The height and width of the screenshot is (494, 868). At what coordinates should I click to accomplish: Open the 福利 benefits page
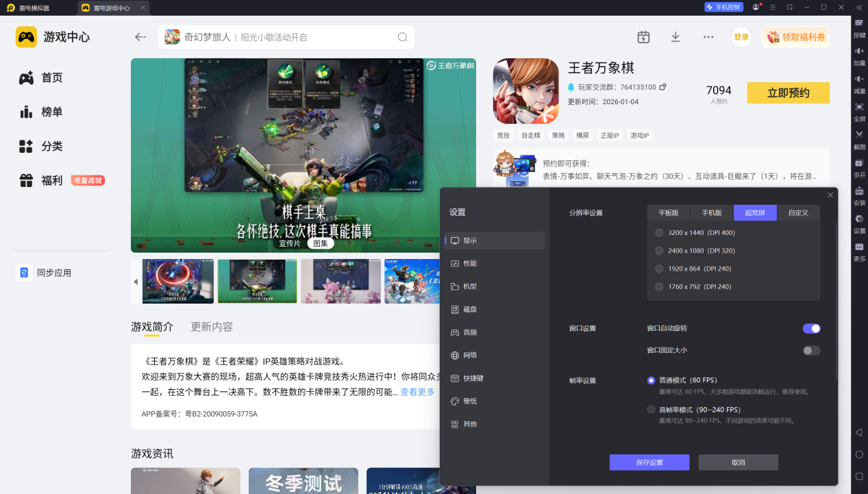pos(41,181)
